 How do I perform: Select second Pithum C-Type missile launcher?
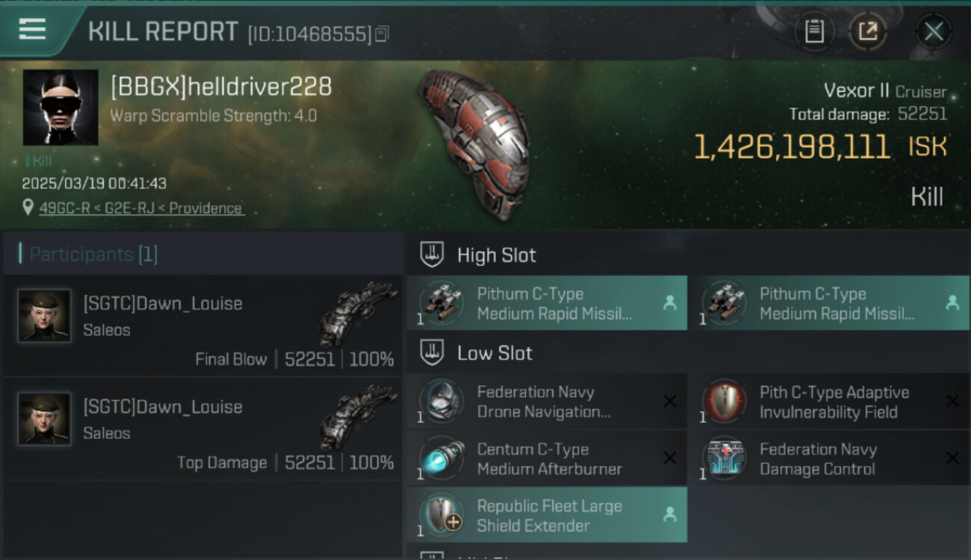[x=829, y=303]
